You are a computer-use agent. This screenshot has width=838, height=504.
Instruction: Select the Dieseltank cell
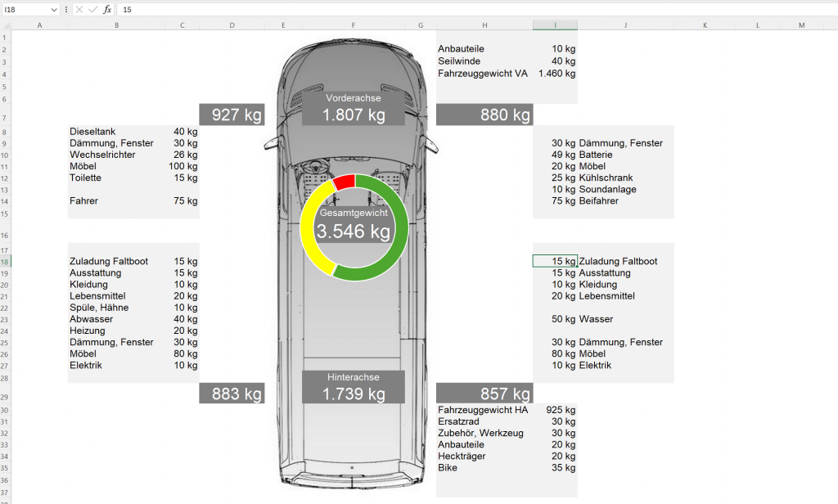click(92, 131)
